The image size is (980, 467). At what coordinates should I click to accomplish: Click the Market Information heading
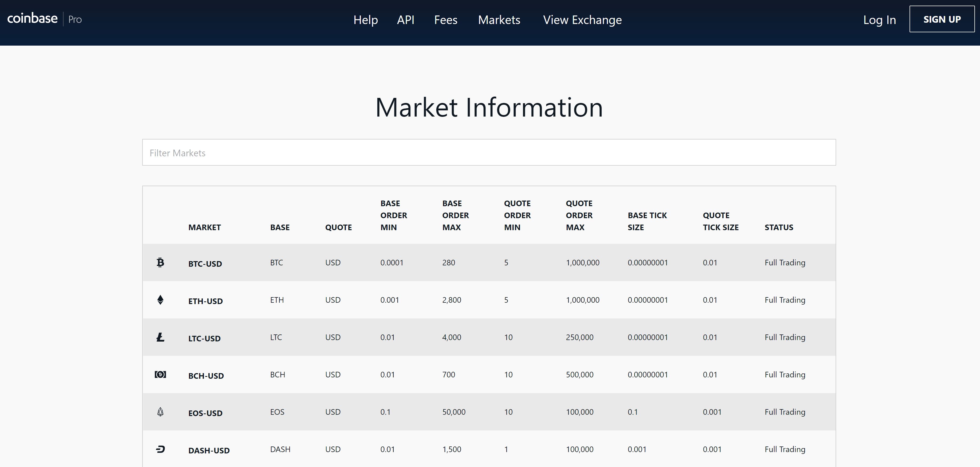point(489,107)
